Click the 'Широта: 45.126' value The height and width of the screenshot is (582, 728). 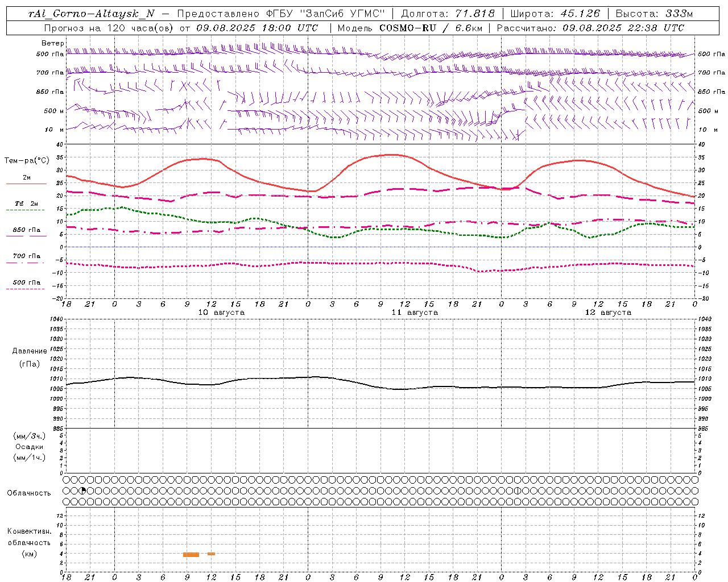[555, 14]
